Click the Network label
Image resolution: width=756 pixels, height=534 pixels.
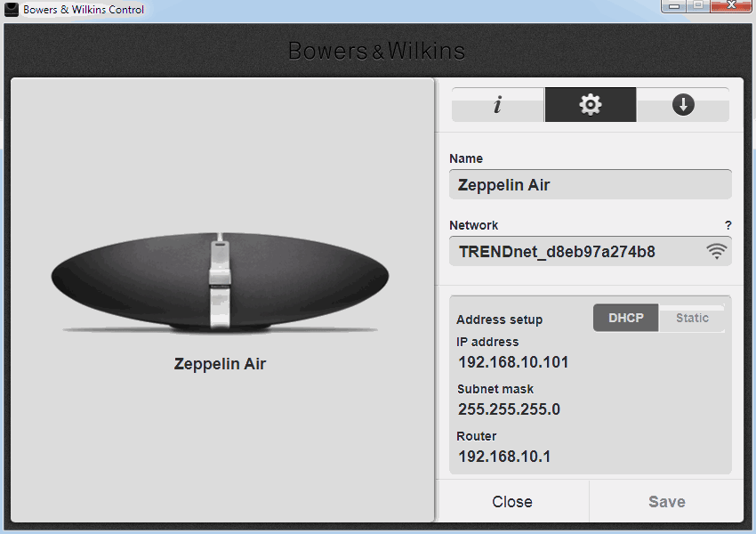click(x=473, y=225)
